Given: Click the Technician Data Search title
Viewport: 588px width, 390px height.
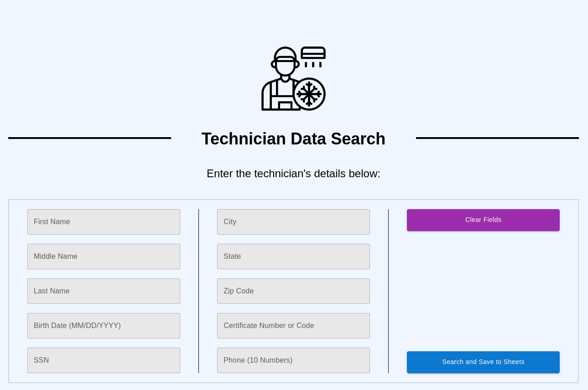Looking at the screenshot, I should point(293,139).
